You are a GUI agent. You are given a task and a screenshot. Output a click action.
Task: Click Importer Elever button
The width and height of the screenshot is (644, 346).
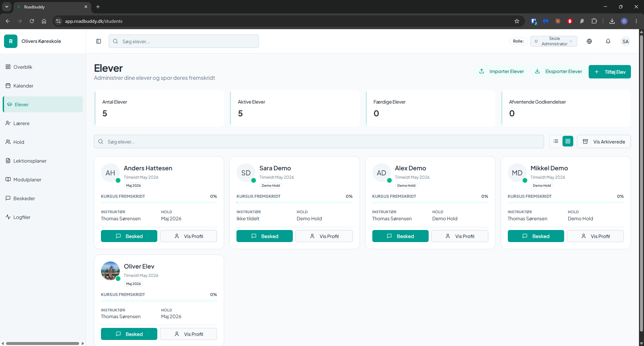(501, 71)
